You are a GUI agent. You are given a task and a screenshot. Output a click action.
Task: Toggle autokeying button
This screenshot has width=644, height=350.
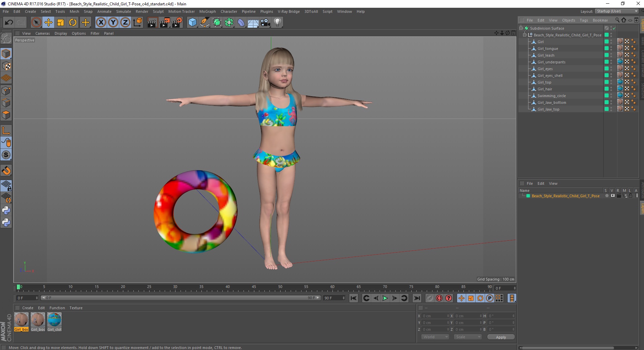439,298
